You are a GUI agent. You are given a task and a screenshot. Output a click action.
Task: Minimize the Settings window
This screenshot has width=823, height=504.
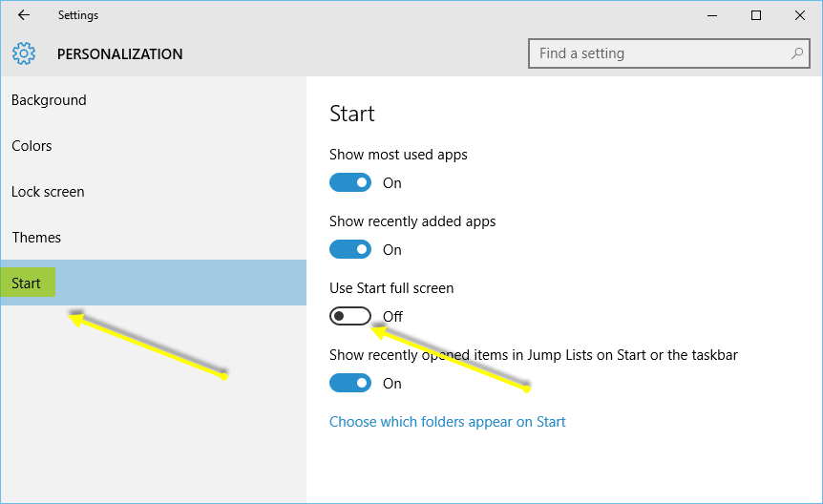pos(712,15)
